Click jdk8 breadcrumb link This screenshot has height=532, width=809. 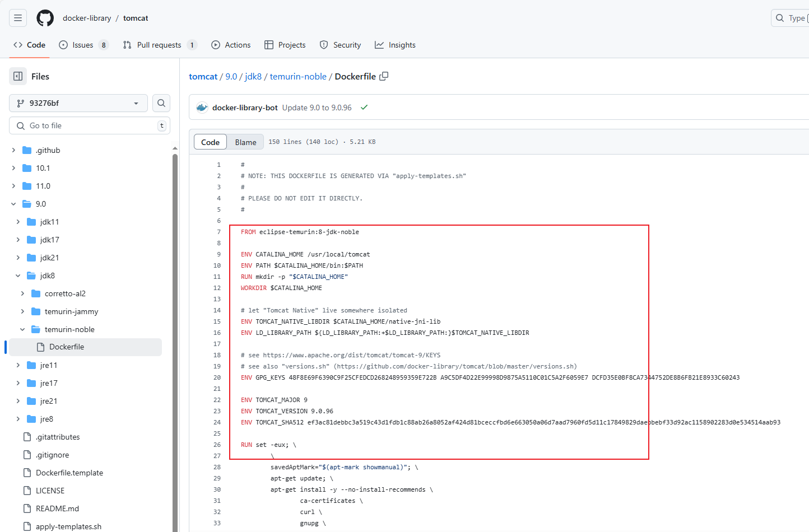click(253, 76)
